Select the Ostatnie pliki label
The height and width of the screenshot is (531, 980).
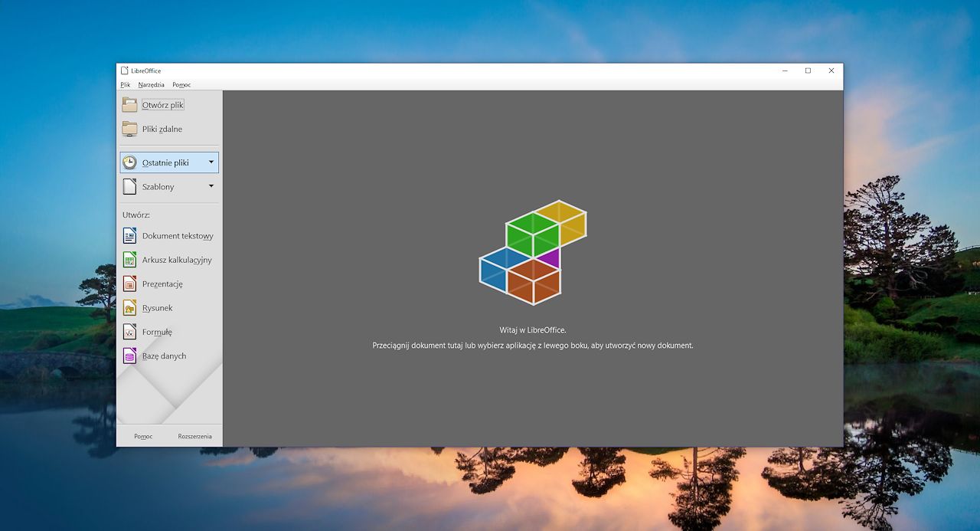pos(165,163)
